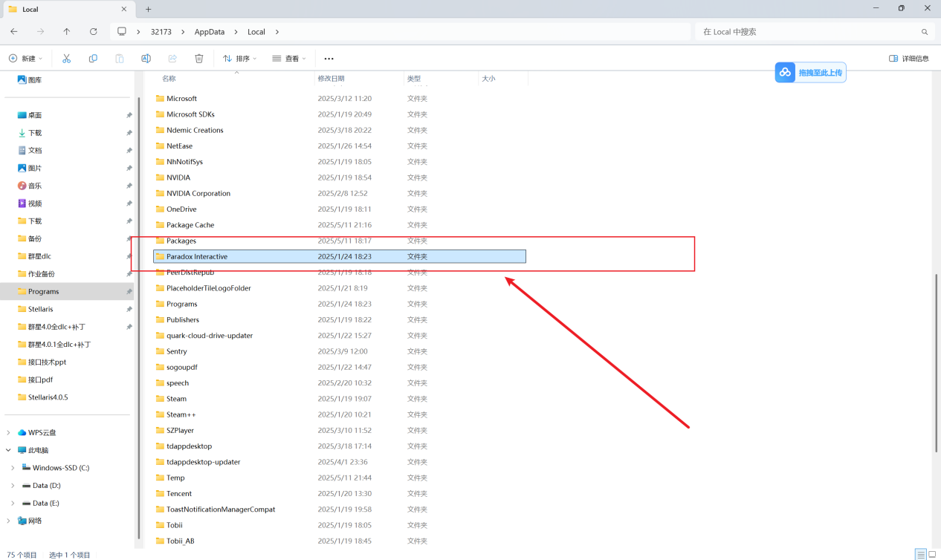Select the tdappdesktop-updater folder
The height and width of the screenshot is (560, 941).
point(339,462)
